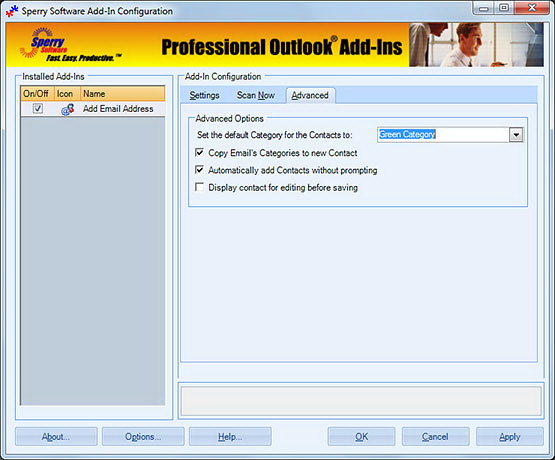
Task: Click the businessmen photo in the banner
Action: [476, 45]
